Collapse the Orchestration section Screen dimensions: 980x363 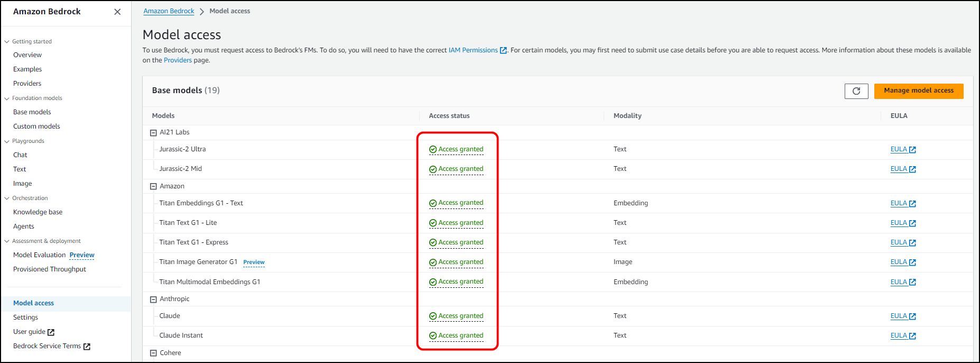[7, 198]
